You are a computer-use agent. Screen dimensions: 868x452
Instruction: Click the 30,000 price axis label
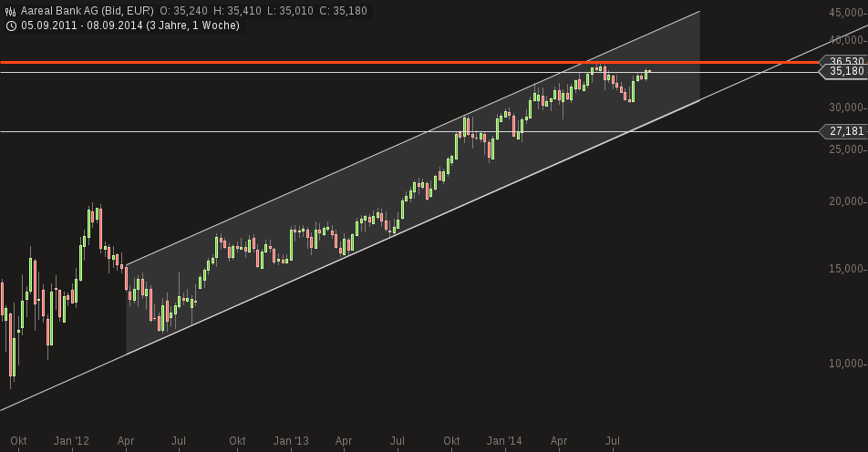tap(846, 108)
